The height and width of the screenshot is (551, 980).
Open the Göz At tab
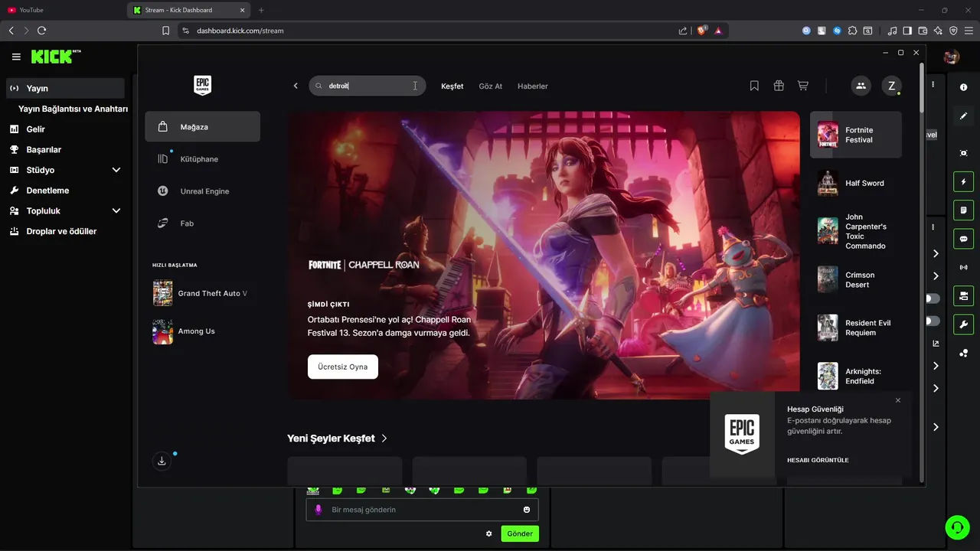(x=491, y=86)
